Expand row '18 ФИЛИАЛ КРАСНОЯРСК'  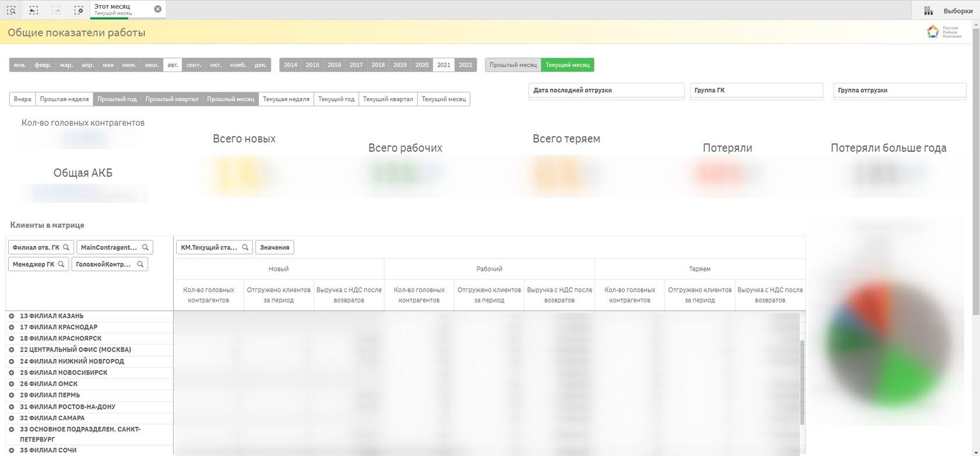pos(11,339)
